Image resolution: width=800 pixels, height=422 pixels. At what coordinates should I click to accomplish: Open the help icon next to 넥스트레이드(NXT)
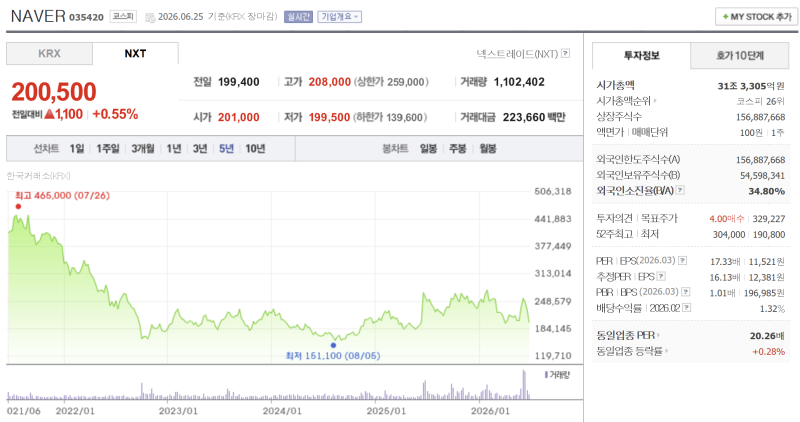pyautogui.click(x=565, y=54)
